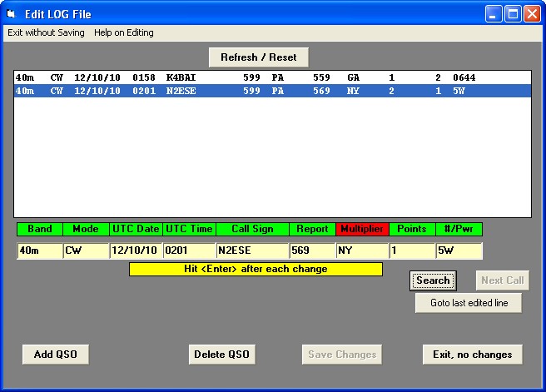The height and width of the screenshot is (392, 546).
Task: Select the K4BAI log entry row
Action: (272, 77)
